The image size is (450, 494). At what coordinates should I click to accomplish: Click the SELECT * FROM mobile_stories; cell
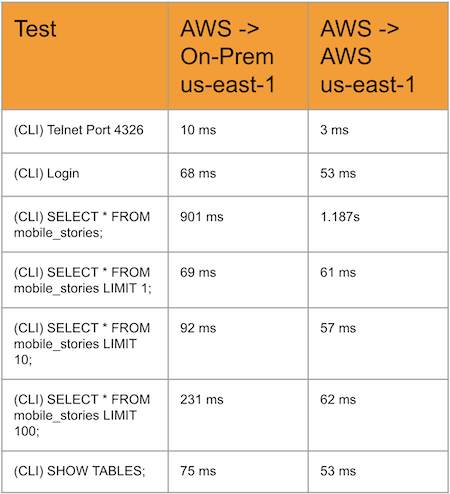(85, 224)
